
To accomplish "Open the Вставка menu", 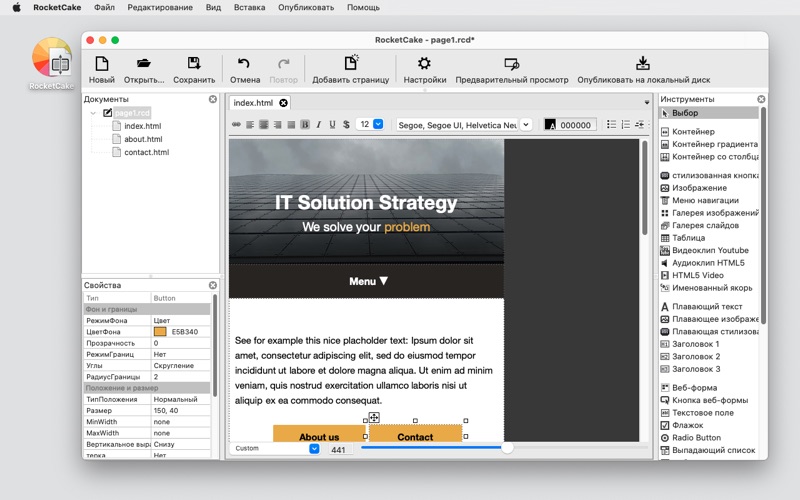I will 249,8.
